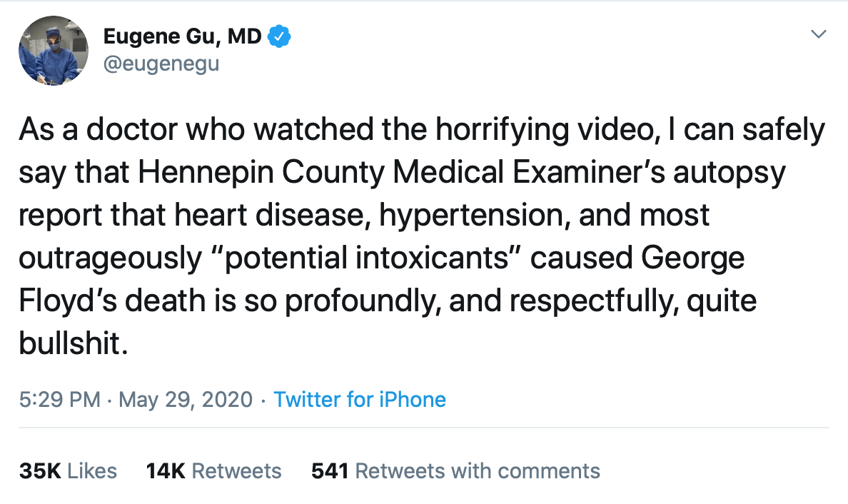Viewport: 848px width, 504px height.
Task: Click the word "bullshit." in tweet
Action: 74,343
